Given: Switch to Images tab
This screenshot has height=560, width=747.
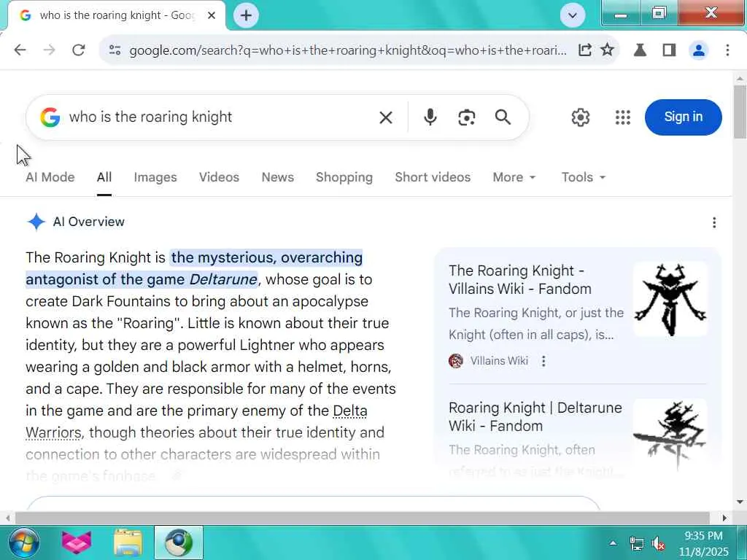Looking at the screenshot, I should click(x=155, y=177).
